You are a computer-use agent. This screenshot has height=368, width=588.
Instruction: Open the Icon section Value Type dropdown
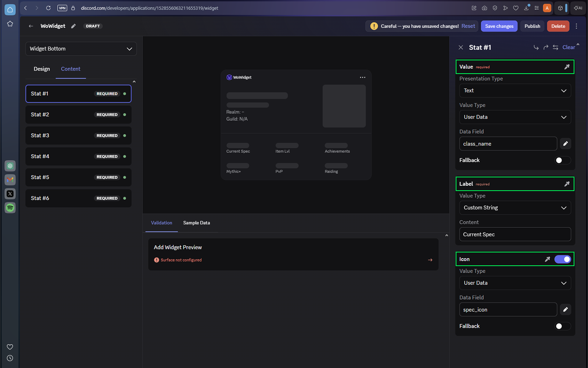click(x=515, y=283)
